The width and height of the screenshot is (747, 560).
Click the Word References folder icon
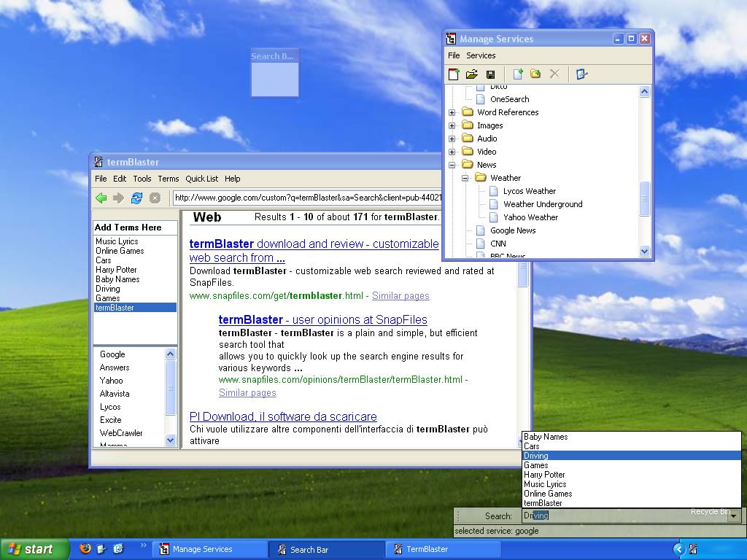pos(468,112)
